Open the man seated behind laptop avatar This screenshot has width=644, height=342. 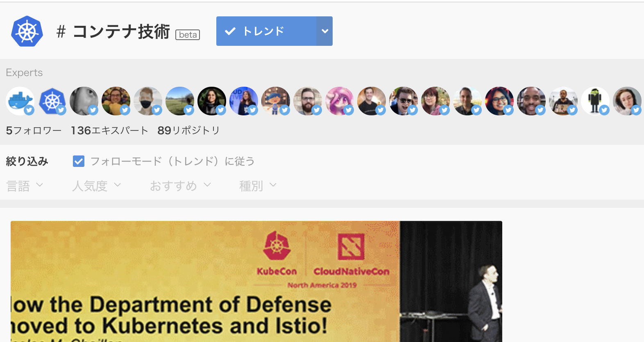pos(563,101)
